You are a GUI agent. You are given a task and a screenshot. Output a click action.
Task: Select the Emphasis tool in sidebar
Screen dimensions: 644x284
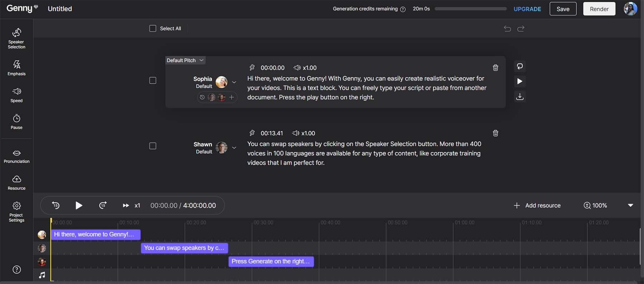pos(16,68)
